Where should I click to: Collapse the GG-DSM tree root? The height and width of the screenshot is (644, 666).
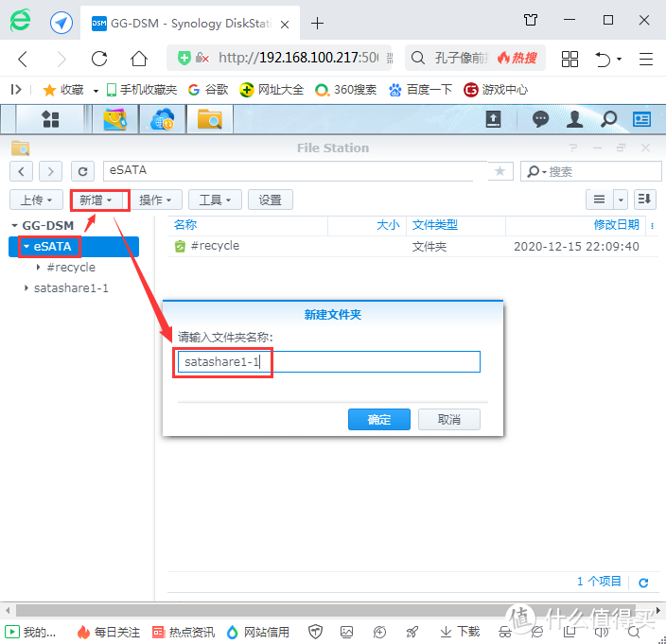pos(14,225)
